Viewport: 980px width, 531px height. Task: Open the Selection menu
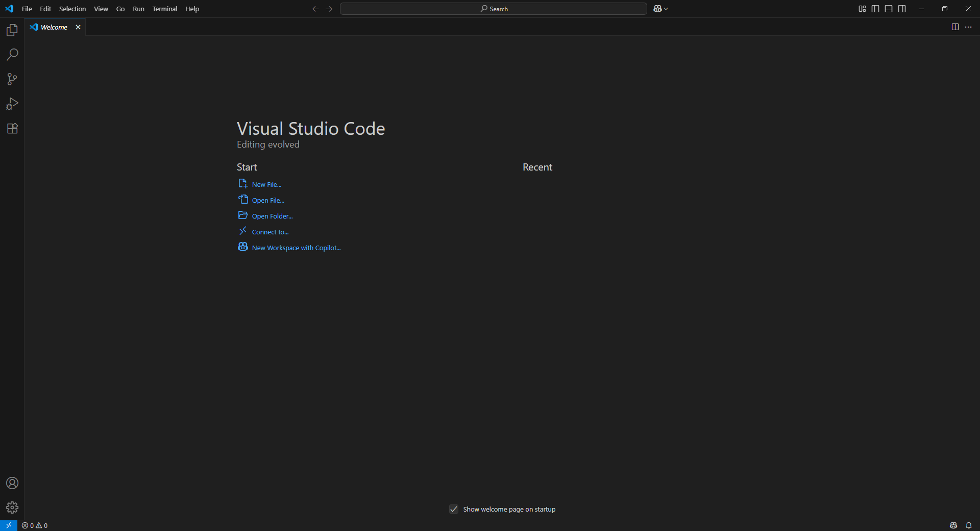tap(72, 9)
